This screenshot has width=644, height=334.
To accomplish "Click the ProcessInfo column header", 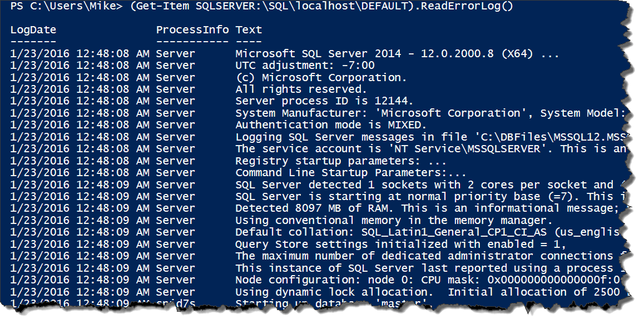I will click(192, 30).
